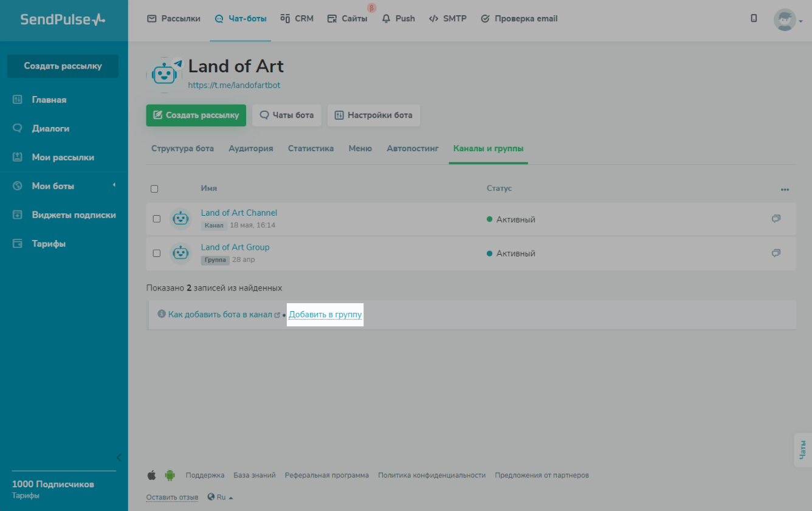Click the Apple app store icon
Image resolution: width=812 pixels, height=511 pixels.
pyautogui.click(x=152, y=475)
